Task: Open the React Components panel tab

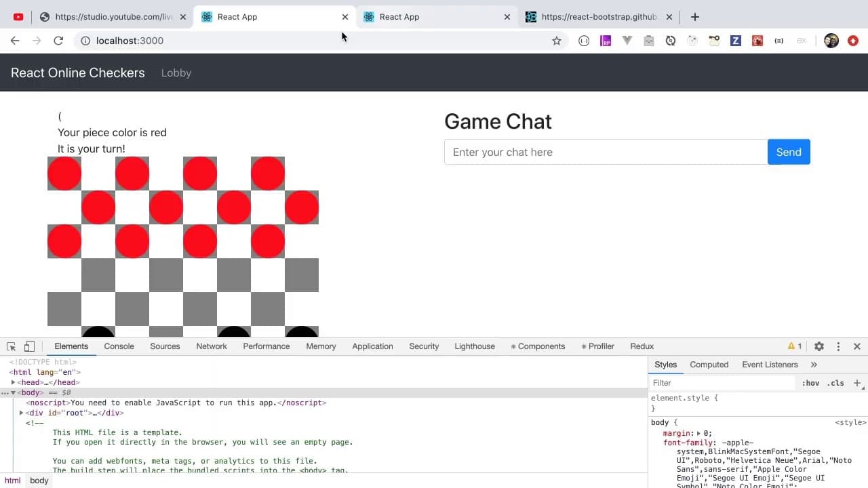Action: pos(538,346)
